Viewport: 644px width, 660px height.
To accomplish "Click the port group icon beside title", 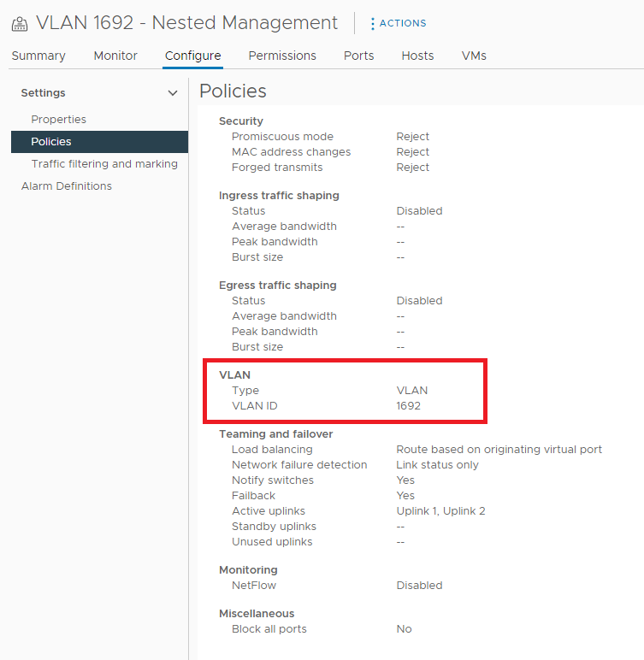I will (x=21, y=24).
